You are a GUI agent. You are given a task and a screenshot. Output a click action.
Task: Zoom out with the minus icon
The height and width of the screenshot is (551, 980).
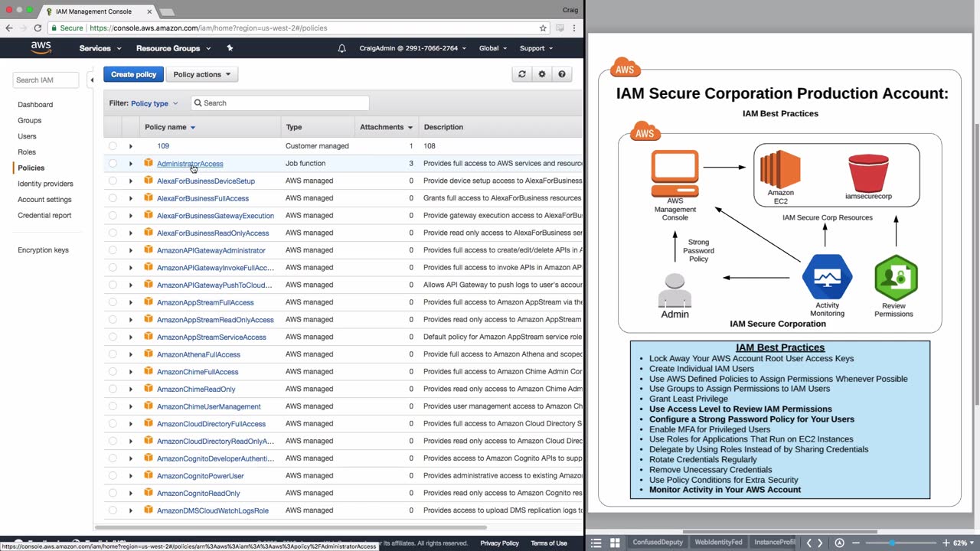pos(856,543)
